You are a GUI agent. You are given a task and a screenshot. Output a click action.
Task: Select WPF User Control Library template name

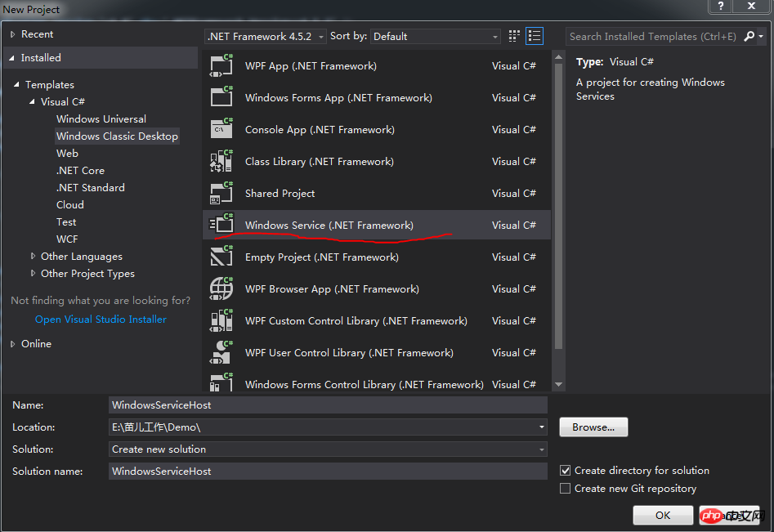pyautogui.click(x=349, y=353)
